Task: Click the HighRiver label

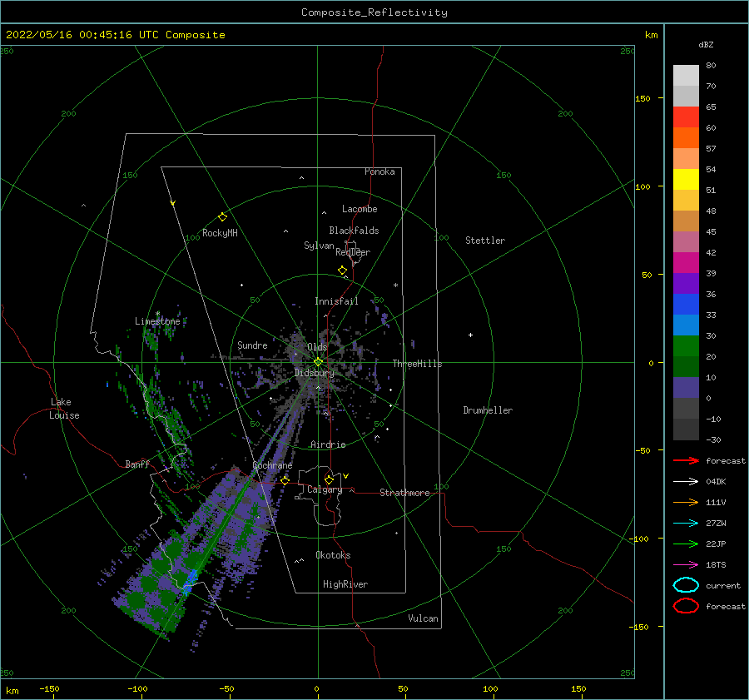Action: coord(345,584)
